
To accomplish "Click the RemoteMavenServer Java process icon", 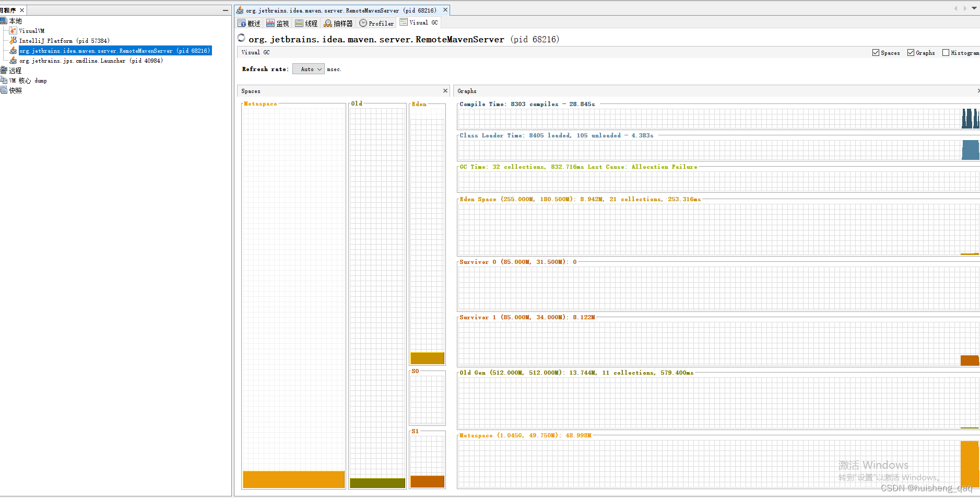I will click(x=13, y=51).
